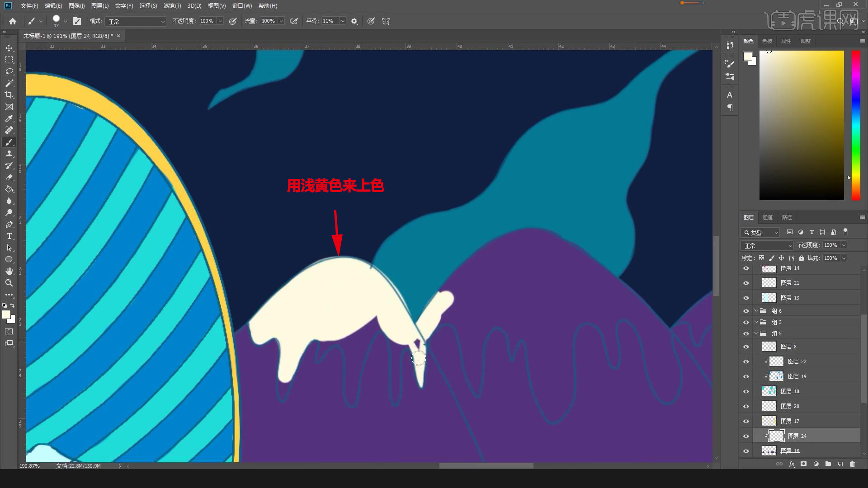Select the Zoom tool
Screen dimensions: 868x488
9,283
